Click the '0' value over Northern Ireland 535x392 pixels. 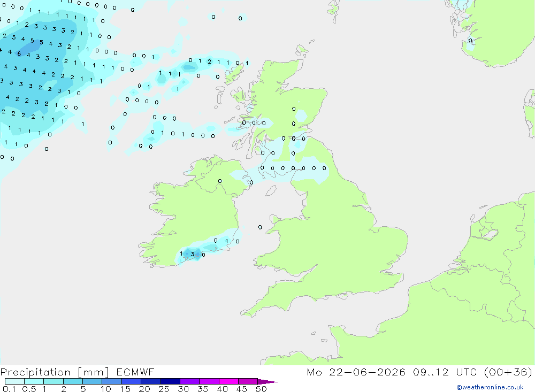pyautogui.click(x=220, y=181)
